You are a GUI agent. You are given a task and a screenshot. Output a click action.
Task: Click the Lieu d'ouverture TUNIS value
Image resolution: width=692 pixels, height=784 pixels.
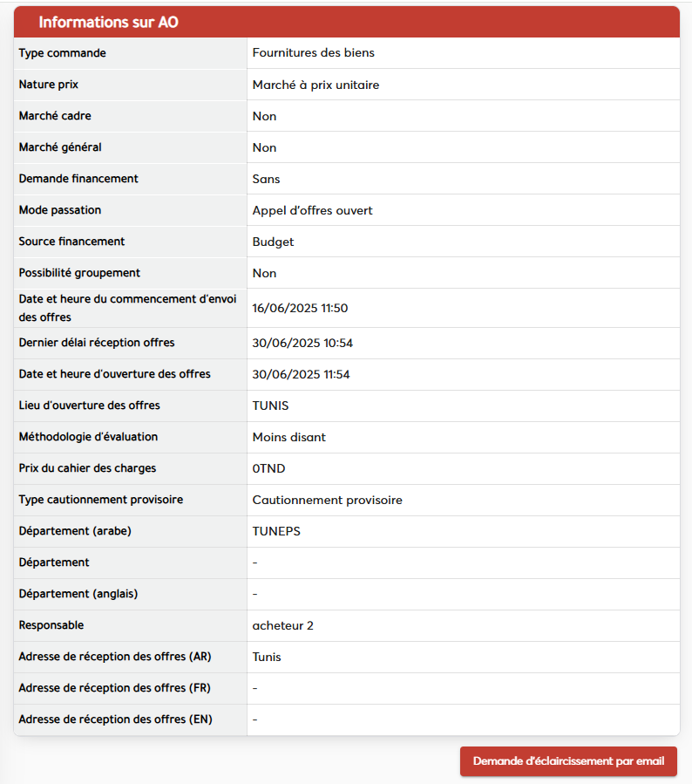[270, 406]
